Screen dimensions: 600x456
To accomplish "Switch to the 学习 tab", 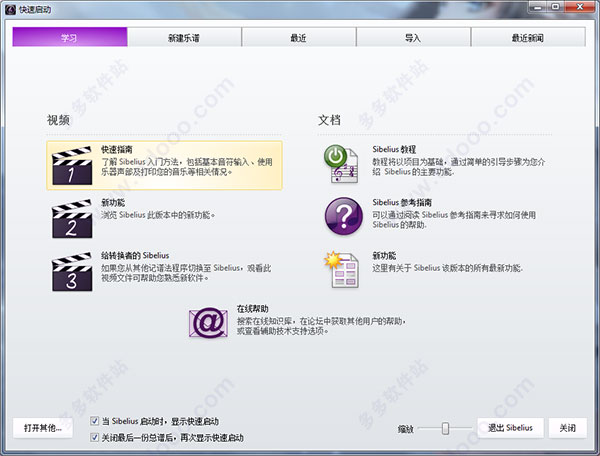I will [70, 37].
